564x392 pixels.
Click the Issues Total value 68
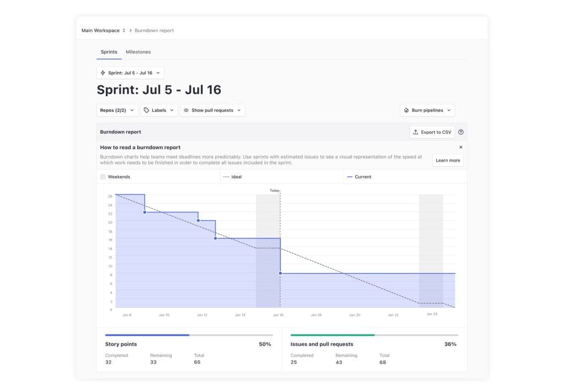point(383,362)
